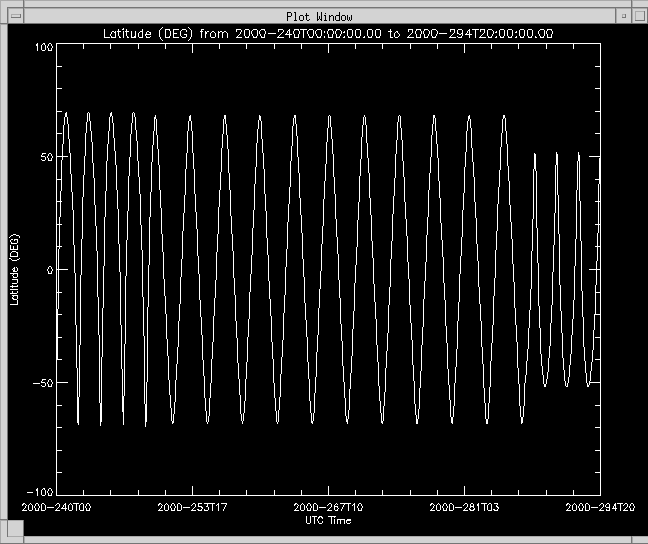Click the -100 y-axis tick label
The height and width of the screenshot is (544, 648).
[x=39, y=493]
